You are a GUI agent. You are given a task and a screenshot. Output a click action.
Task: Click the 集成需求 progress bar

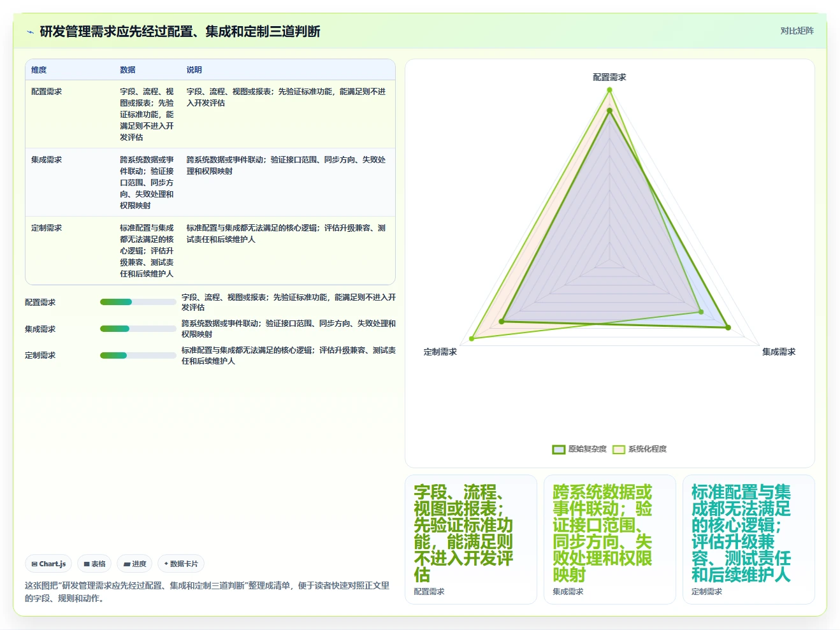coord(138,329)
